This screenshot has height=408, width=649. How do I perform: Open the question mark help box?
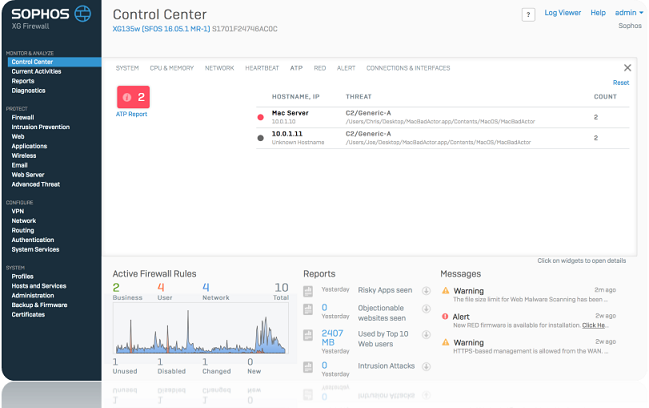528,14
